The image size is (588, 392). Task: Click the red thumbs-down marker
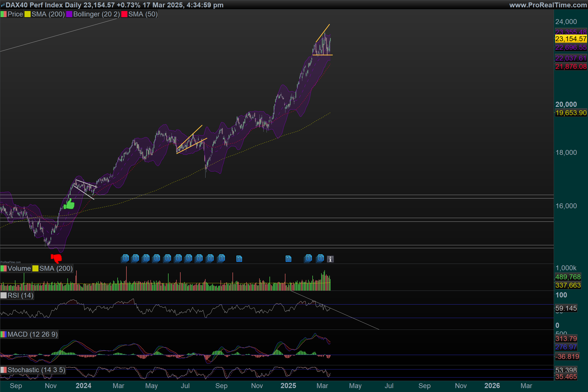click(57, 258)
